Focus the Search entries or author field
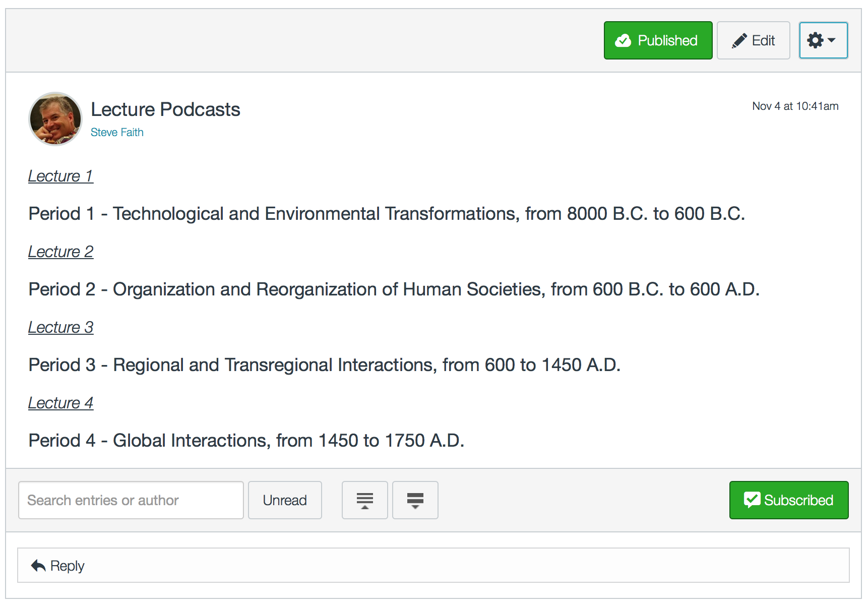The height and width of the screenshot is (607, 868). [131, 500]
